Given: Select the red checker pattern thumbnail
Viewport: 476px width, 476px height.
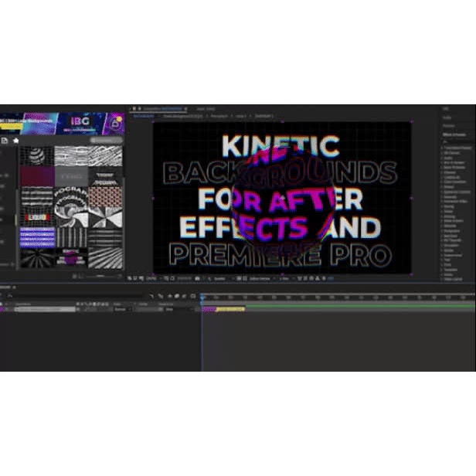Looking at the screenshot, I should pos(105,196).
